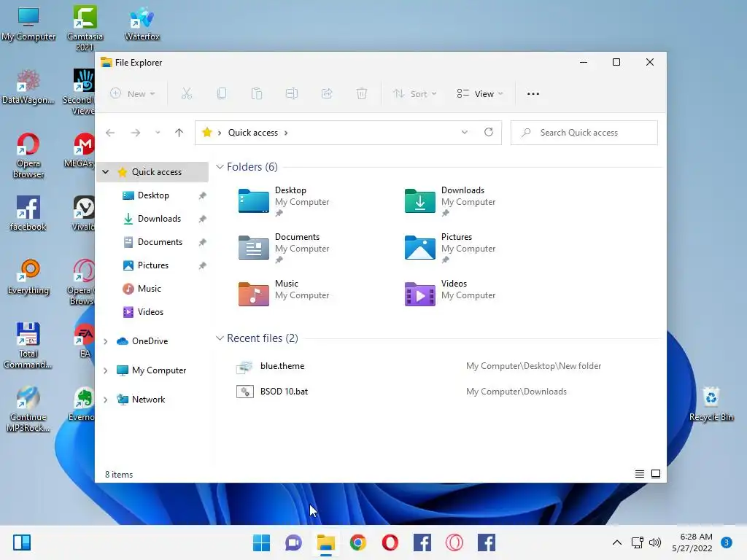Expand the Network tree node

106,400
